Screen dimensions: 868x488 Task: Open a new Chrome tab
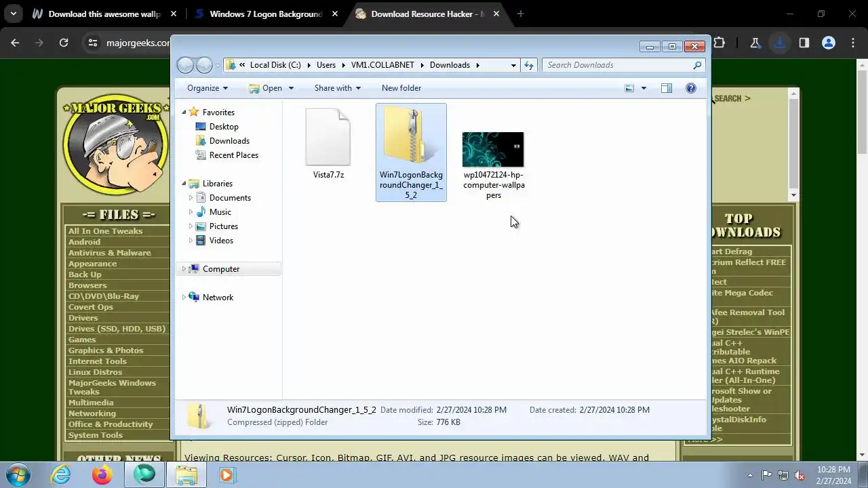tap(521, 14)
